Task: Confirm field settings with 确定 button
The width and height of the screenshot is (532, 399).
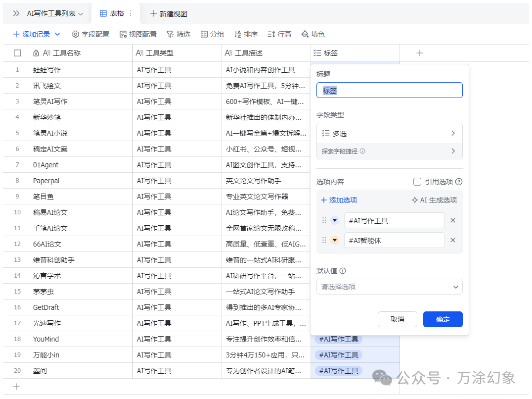Action: 442,319
